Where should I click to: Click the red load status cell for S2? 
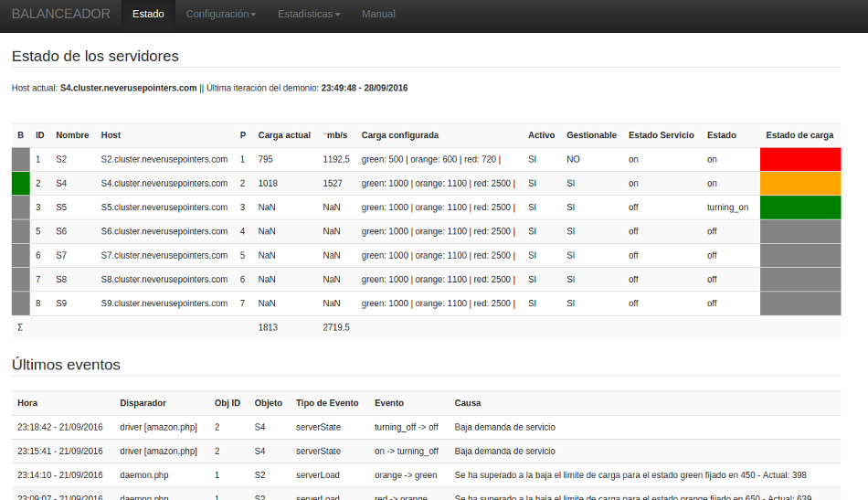click(x=799, y=159)
